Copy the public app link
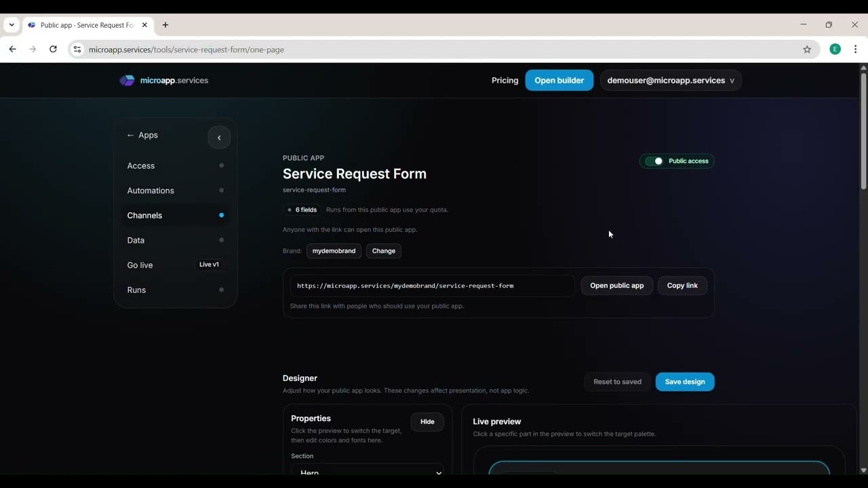Image resolution: width=868 pixels, height=488 pixels. click(682, 285)
